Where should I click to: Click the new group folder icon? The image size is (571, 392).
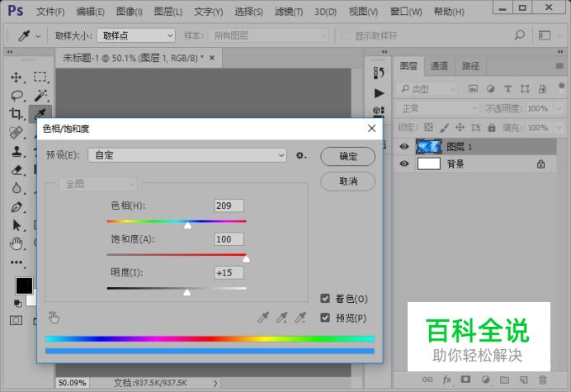click(x=504, y=380)
